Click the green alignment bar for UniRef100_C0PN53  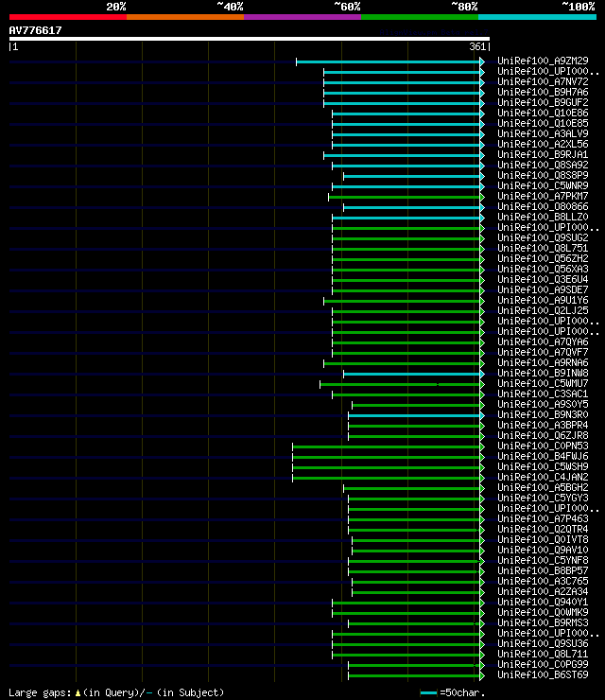[x=387, y=446]
